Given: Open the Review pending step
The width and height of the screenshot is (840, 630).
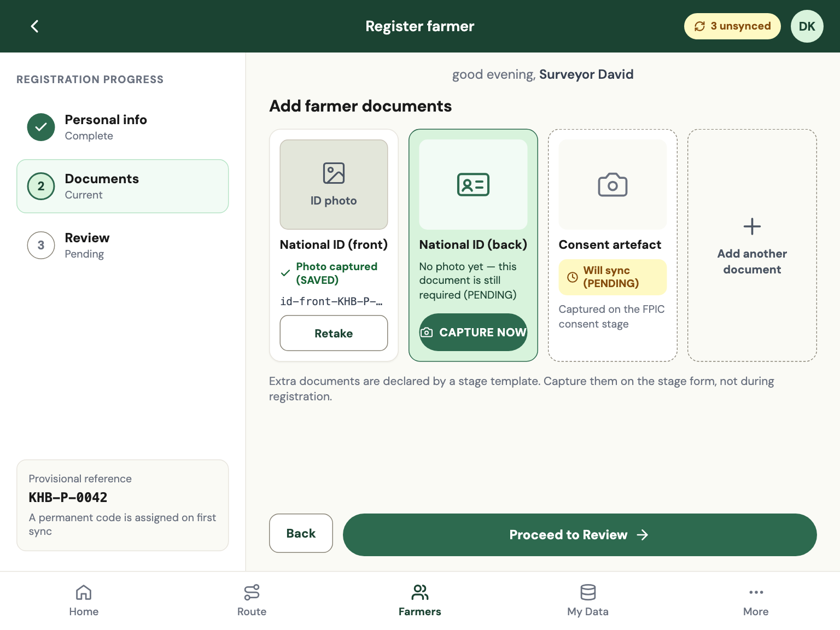Looking at the screenshot, I should [x=122, y=245].
